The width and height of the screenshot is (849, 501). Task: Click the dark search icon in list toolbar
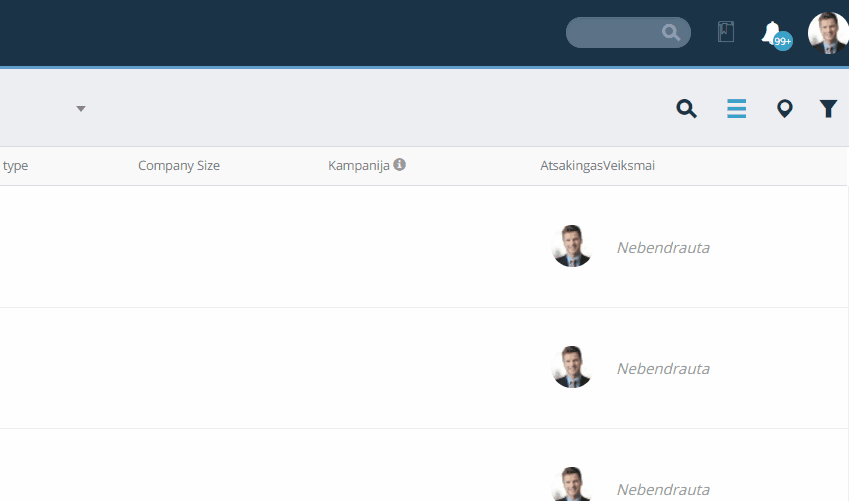click(x=686, y=108)
